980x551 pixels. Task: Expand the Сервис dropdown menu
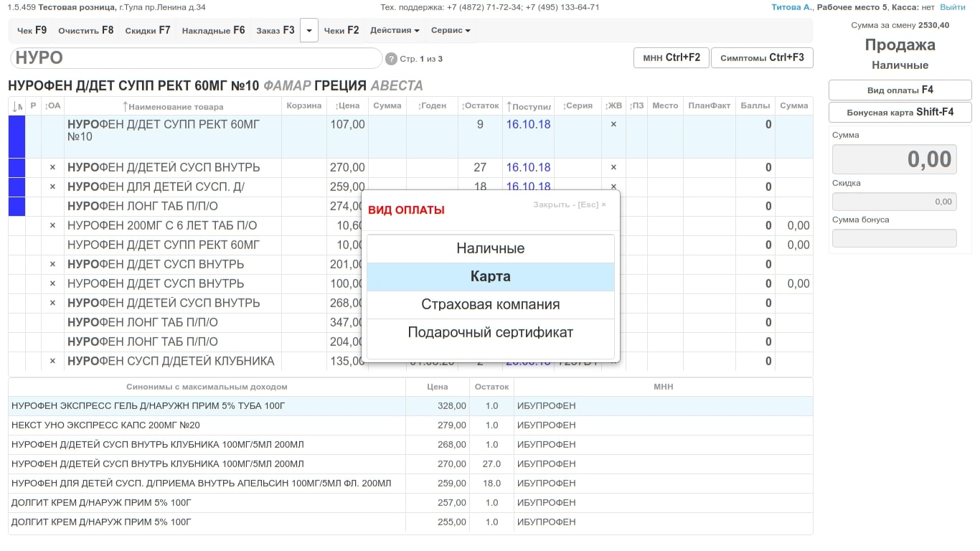[x=451, y=31]
